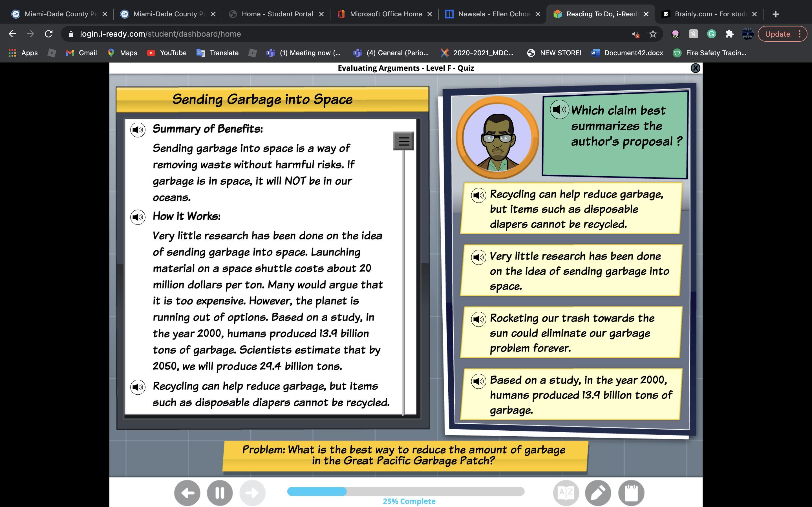Open the clipboard notes tool
The image size is (812, 507).
631,493
